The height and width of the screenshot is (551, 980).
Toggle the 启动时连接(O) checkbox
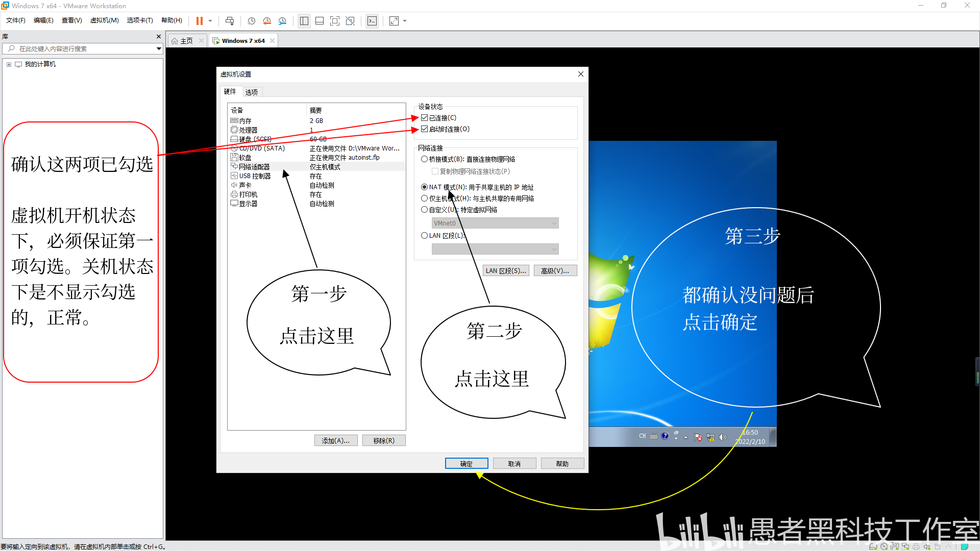(424, 129)
